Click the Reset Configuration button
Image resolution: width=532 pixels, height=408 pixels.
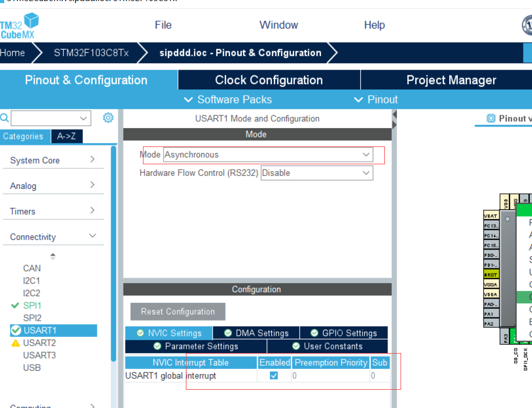click(x=178, y=311)
